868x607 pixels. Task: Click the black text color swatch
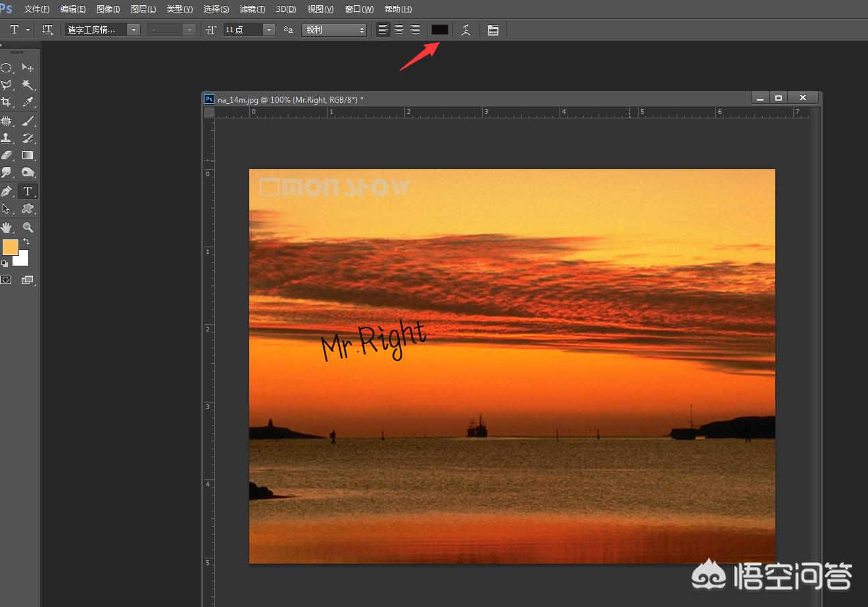click(439, 30)
